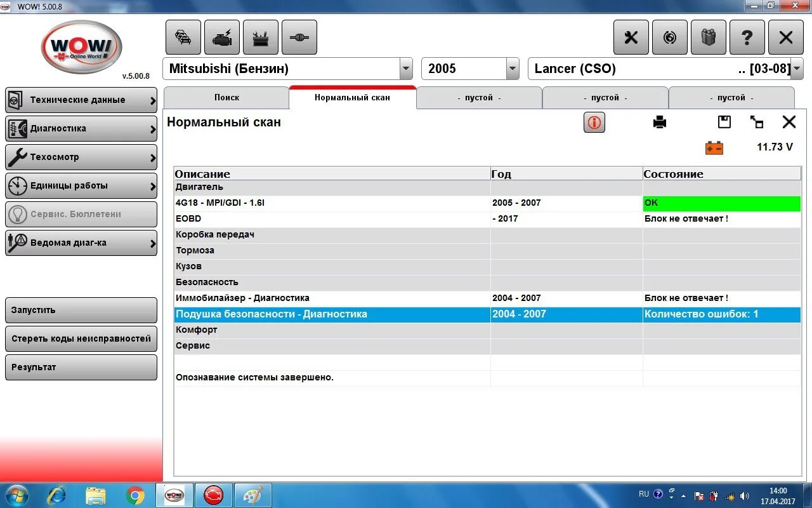This screenshot has width=812, height=508.
Task: Expand Технические данные menu
Action: (x=81, y=100)
